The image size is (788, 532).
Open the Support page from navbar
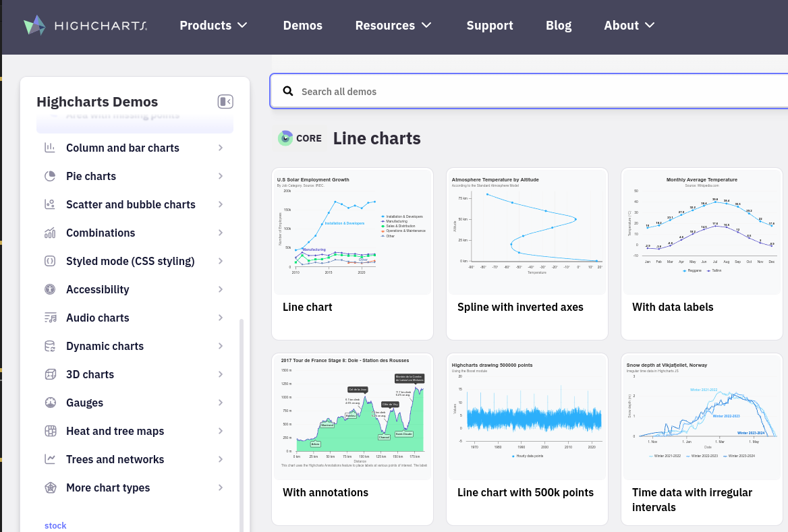pos(490,26)
